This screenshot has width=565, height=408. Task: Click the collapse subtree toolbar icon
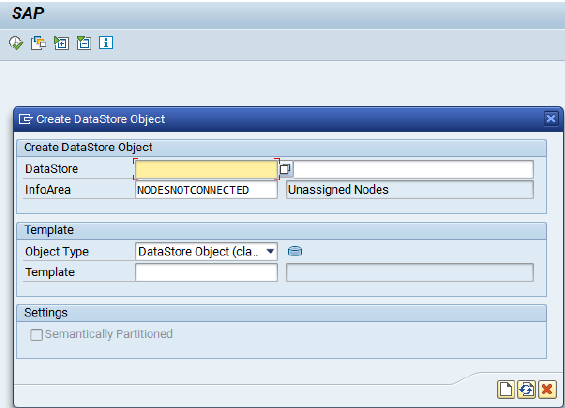tap(84, 43)
